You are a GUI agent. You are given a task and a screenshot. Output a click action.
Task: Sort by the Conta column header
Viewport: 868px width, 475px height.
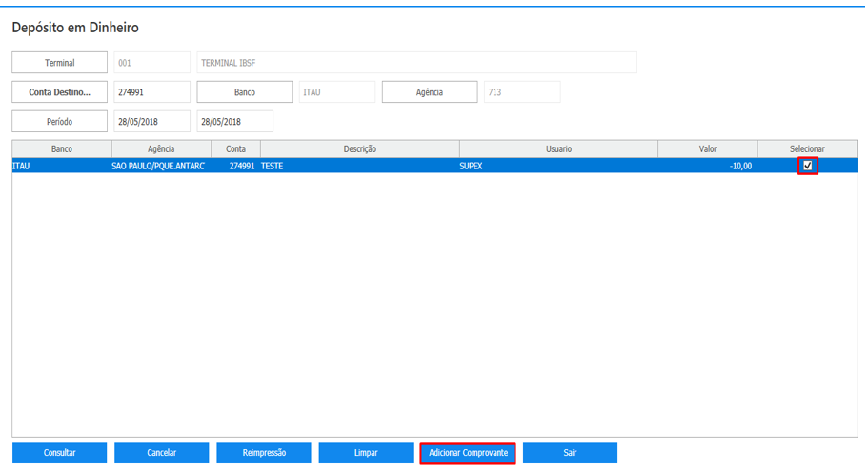(236, 148)
